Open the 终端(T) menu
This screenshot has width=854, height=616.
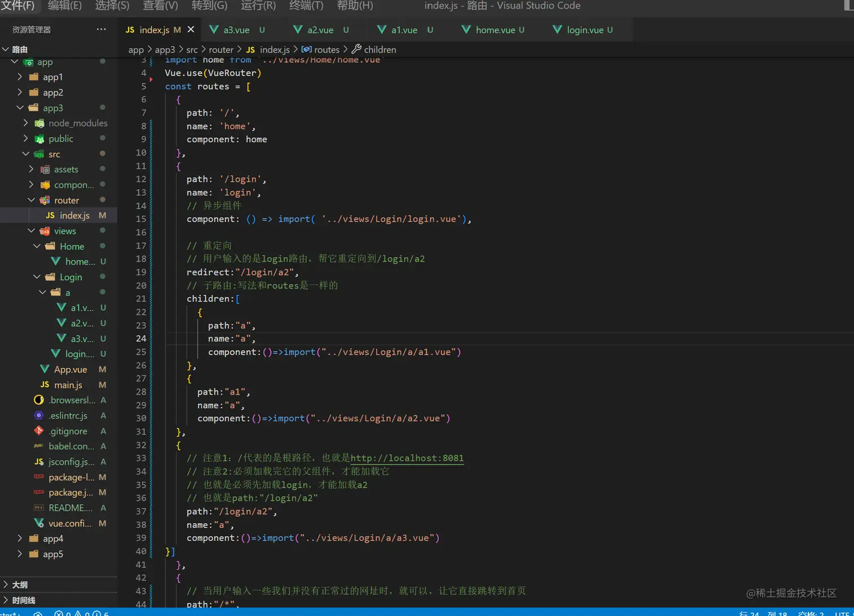pyautogui.click(x=306, y=6)
